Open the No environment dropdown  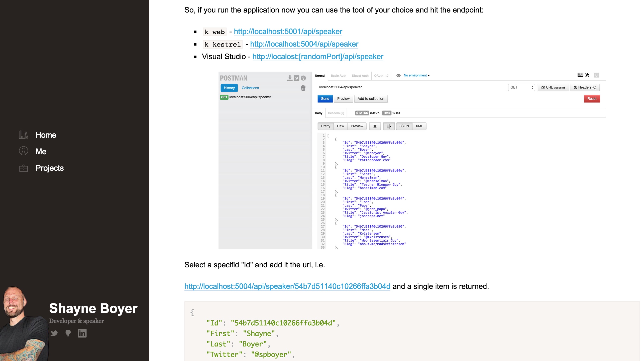pyautogui.click(x=416, y=75)
